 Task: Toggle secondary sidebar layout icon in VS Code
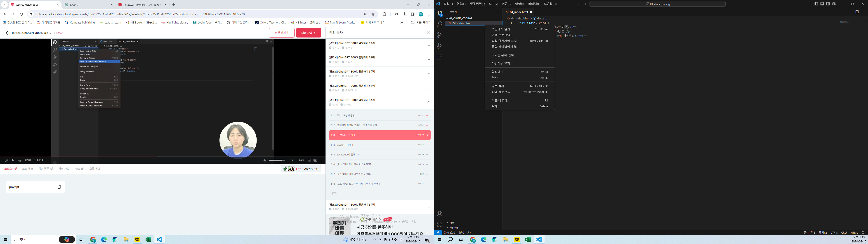(x=828, y=4)
